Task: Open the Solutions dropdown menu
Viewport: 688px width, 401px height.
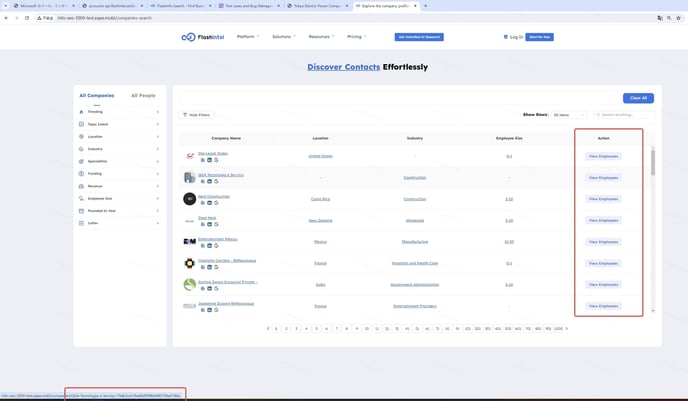Action: tap(284, 36)
